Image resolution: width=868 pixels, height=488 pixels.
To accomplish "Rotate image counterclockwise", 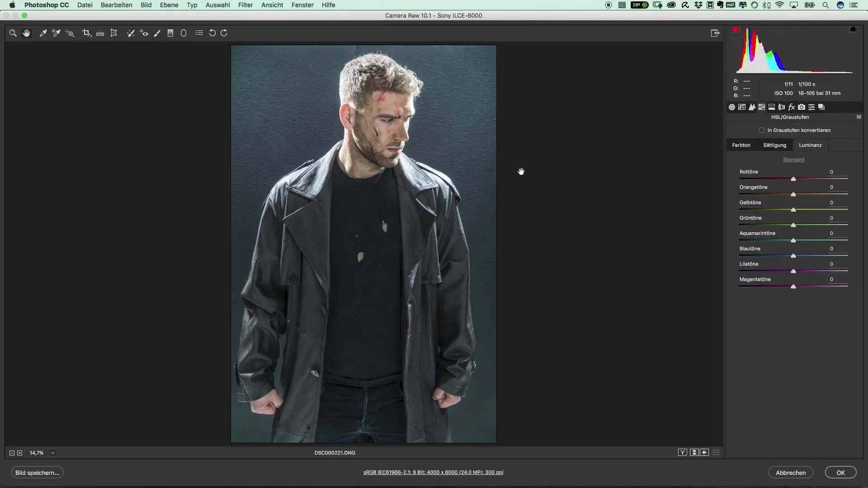I will click(212, 33).
